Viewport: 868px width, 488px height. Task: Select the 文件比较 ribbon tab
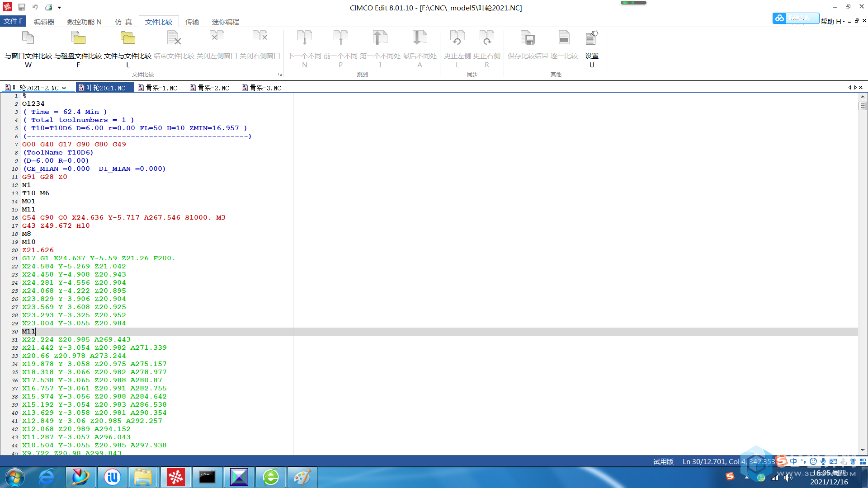[159, 22]
